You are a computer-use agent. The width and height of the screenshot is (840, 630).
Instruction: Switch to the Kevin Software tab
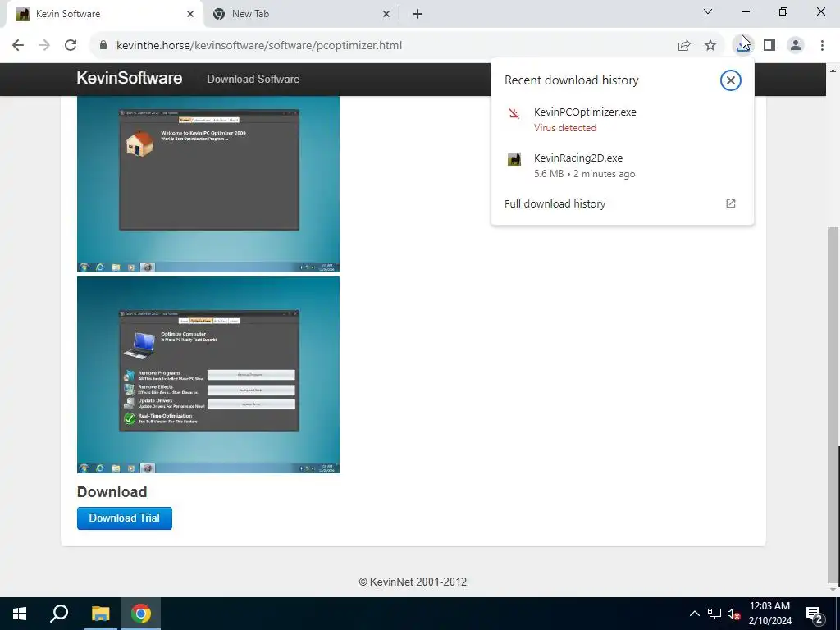(x=104, y=14)
